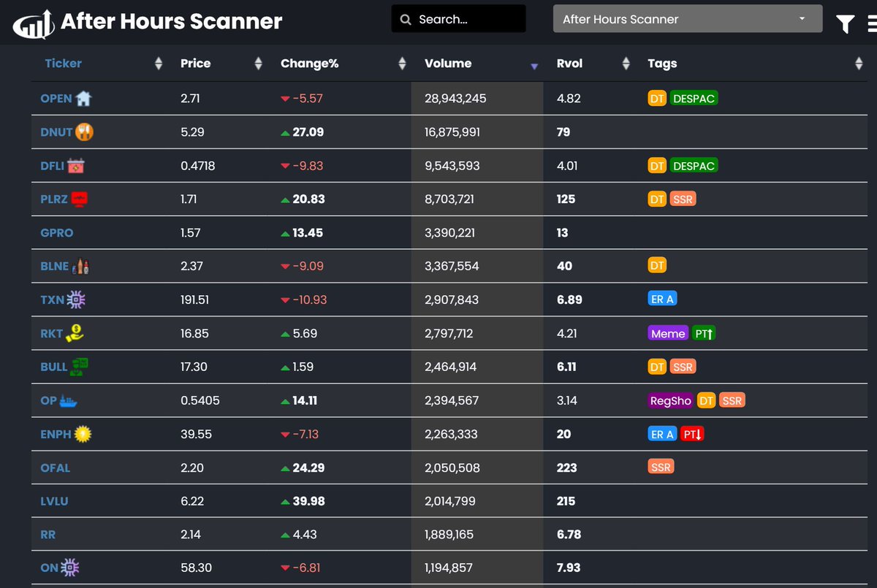Click the 39.55 price for ENPH
This screenshot has width=877, height=588.
click(x=197, y=434)
